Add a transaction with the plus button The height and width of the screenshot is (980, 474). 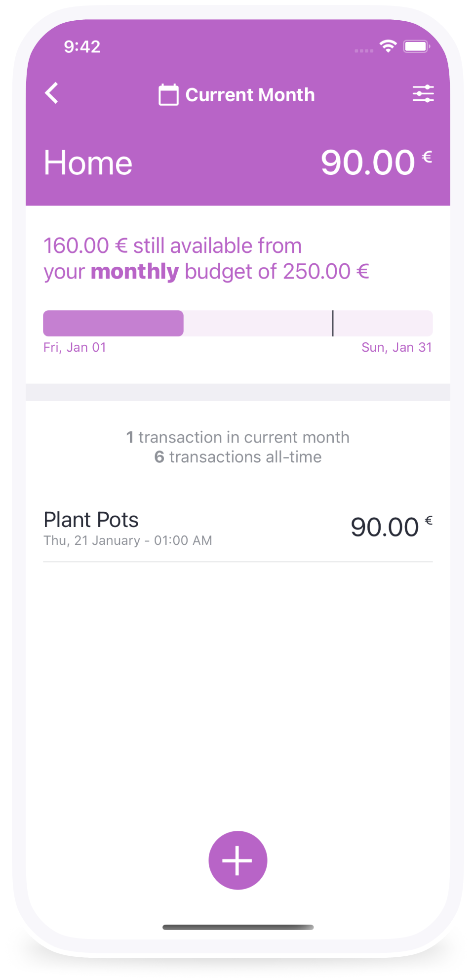point(237,860)
